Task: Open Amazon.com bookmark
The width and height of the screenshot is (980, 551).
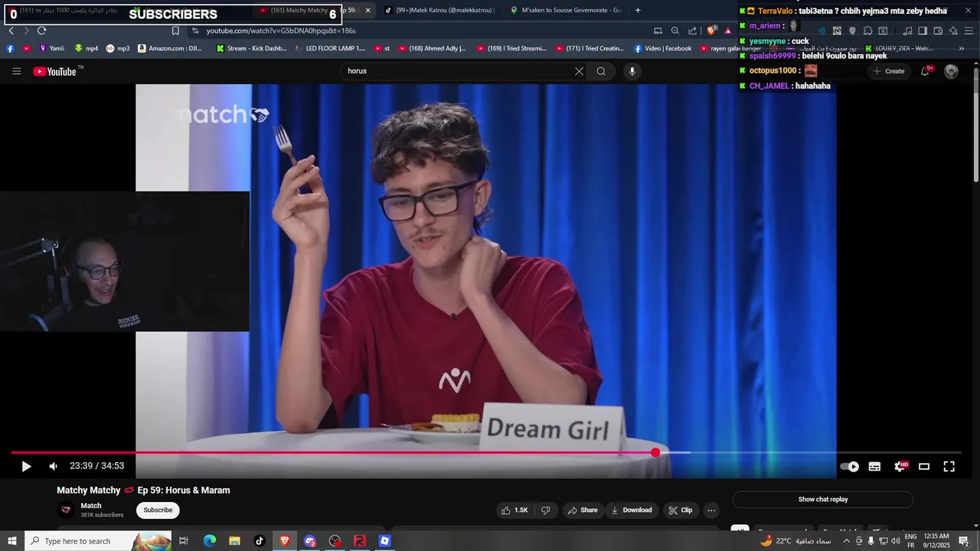Action: click(x=170, y=48)
